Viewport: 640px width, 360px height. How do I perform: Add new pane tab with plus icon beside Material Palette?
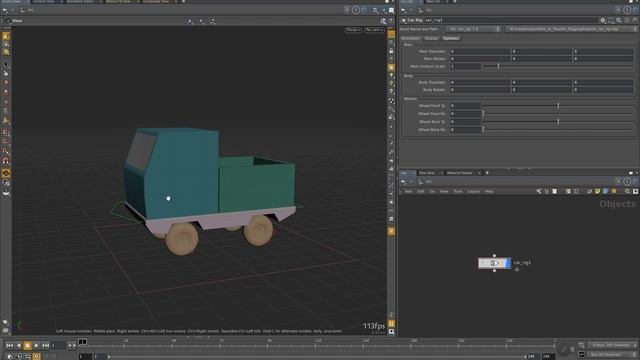487,173
